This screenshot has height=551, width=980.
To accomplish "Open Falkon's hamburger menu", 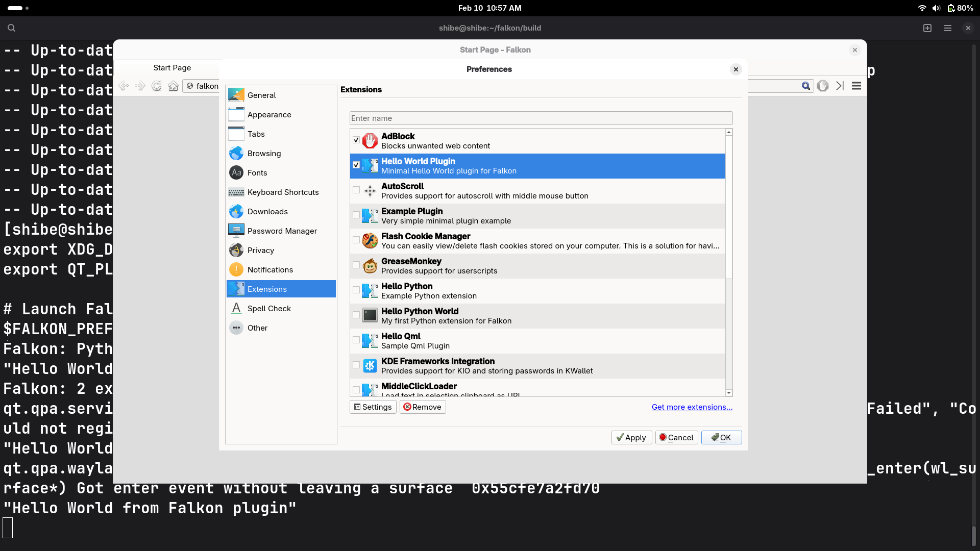I will (x=856, y=86).
